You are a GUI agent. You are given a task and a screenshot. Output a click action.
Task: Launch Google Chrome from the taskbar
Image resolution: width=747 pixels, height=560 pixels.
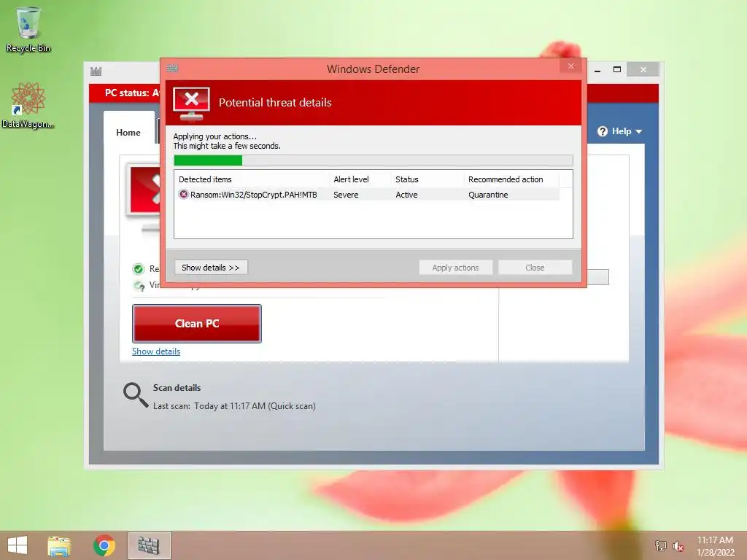point(104,545)
